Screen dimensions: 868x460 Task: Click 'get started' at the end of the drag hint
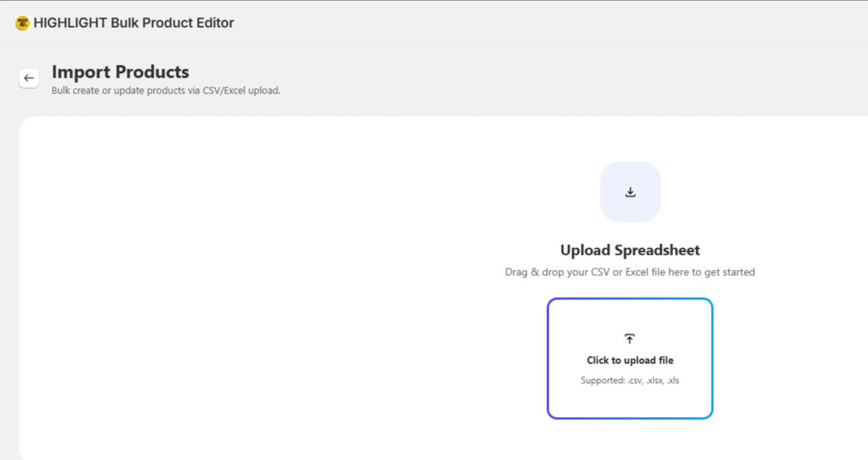[729, 272]
